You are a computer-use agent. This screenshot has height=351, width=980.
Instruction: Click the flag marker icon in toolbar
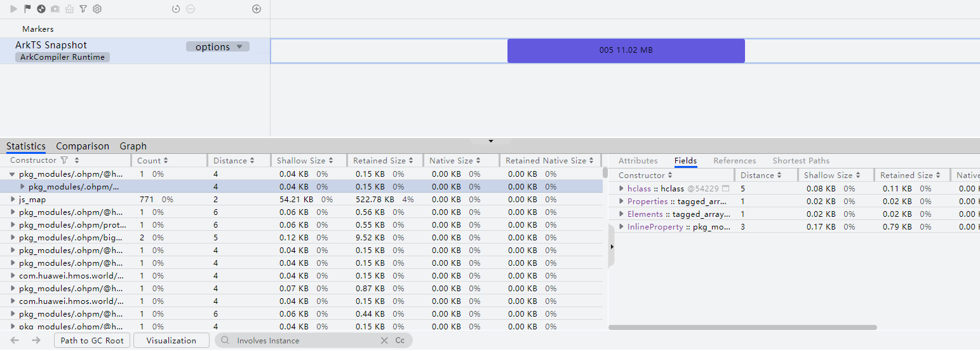(x=27, y=9)
